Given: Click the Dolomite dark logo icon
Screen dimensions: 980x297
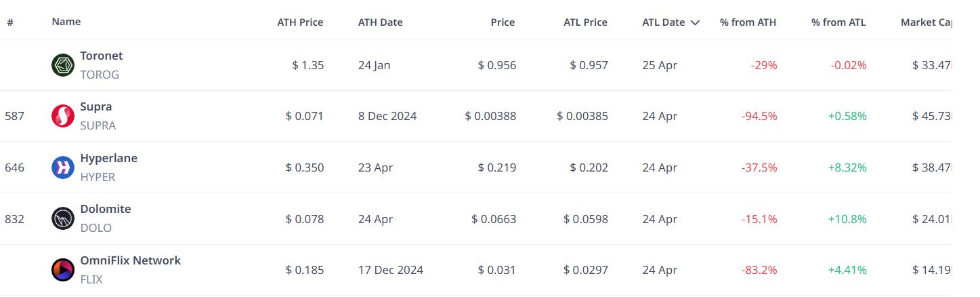Looking at the screenshot, I should point(63,218).
